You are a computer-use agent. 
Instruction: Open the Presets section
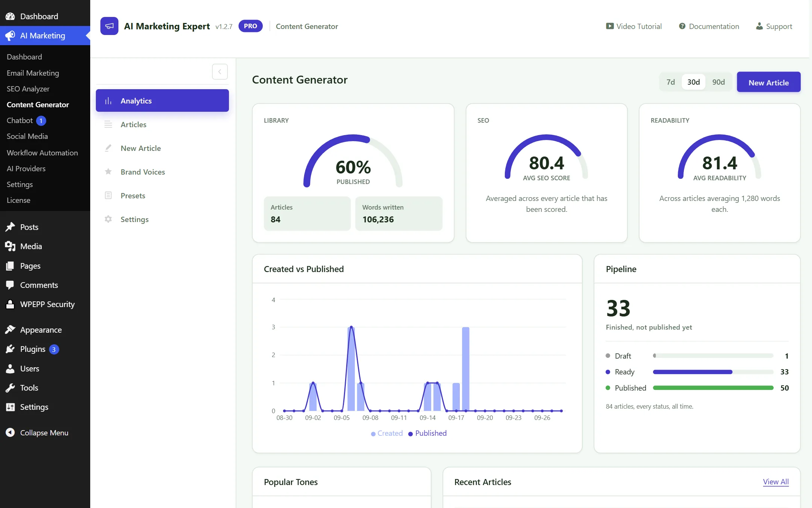(x=162, y=196)
